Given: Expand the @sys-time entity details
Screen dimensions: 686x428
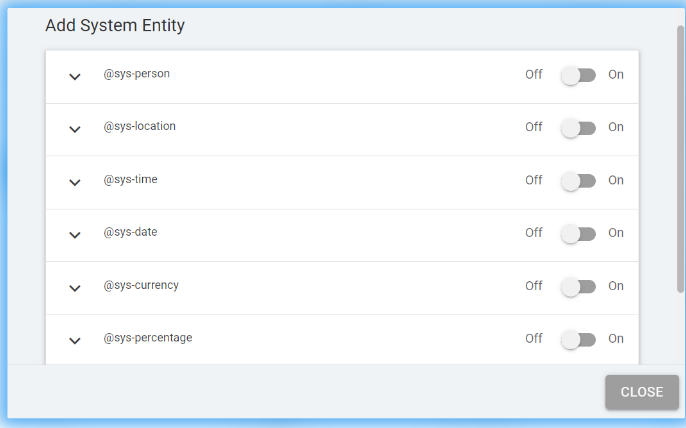Looking at the screenshot, I should coord(74,182).
